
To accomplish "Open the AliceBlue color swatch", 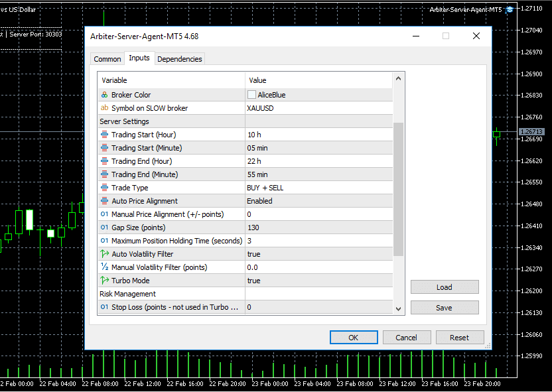I will (251, 95).
